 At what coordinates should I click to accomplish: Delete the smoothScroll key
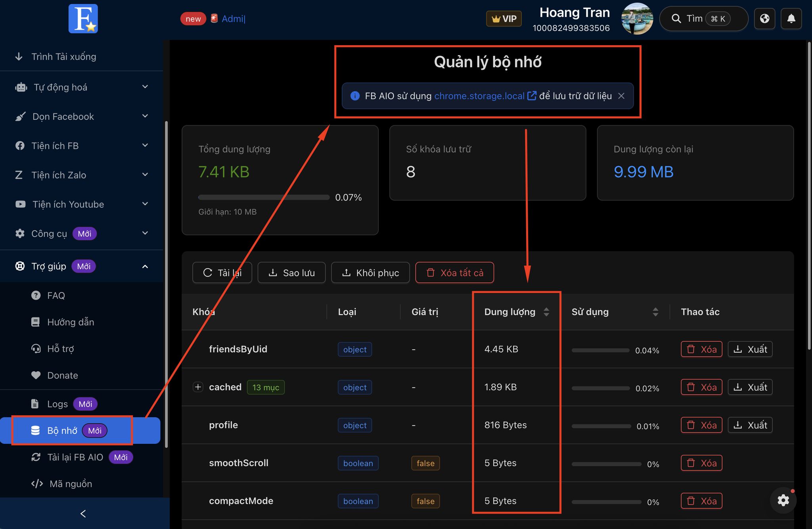[x=701, y=463]
